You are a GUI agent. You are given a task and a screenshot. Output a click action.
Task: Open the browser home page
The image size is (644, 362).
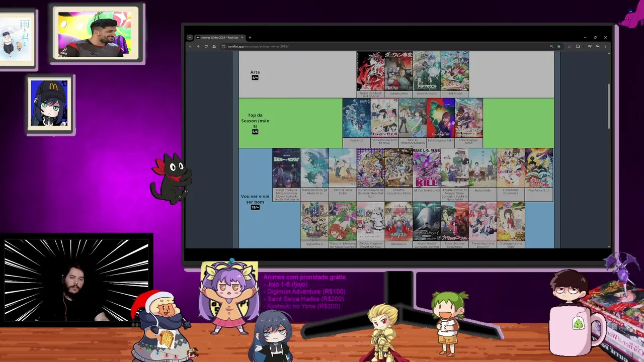(x=214, y=46)
